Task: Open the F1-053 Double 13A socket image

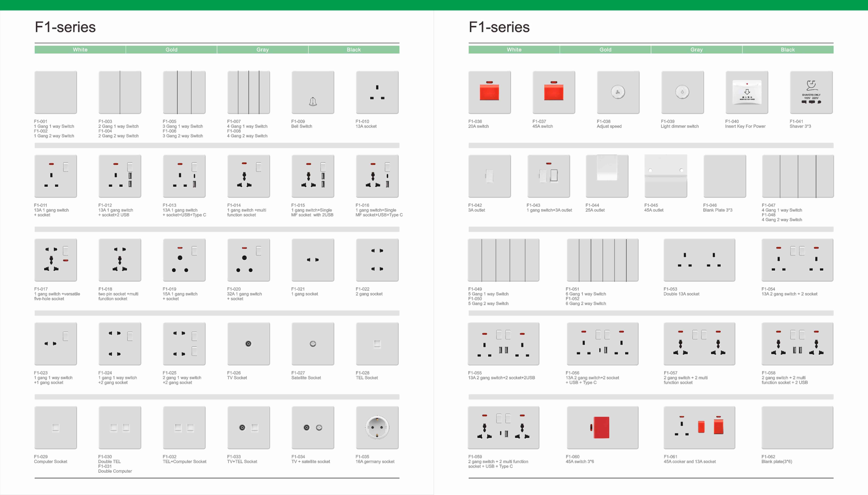Action: [x=699, y=260]
